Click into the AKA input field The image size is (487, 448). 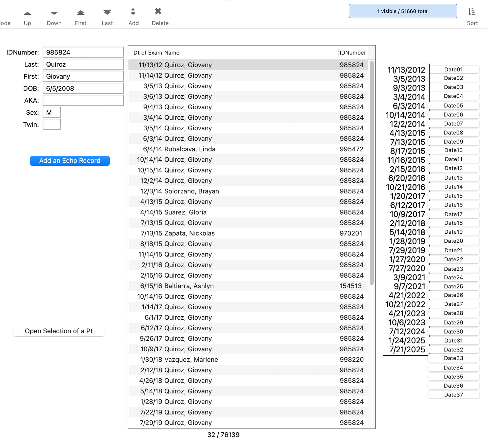coord(83,100)
